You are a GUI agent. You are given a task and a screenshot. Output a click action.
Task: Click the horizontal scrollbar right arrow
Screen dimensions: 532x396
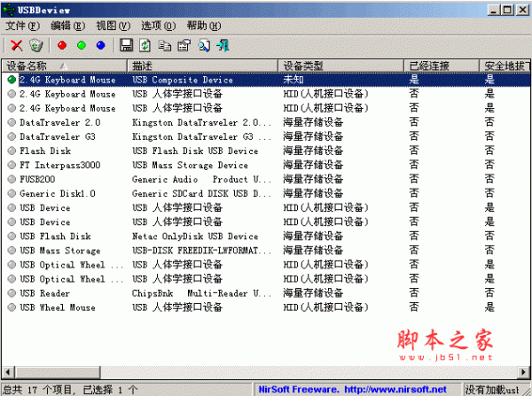pyautogui.click(x=524, y=372)
